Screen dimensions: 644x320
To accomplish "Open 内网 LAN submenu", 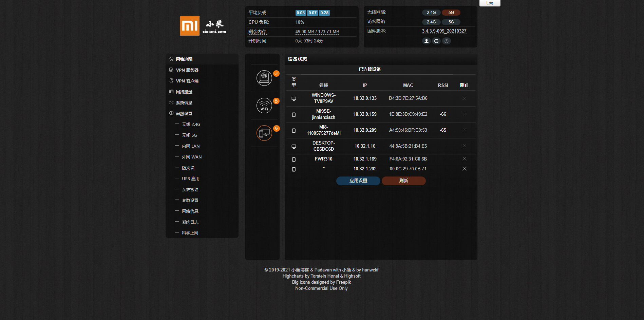I will click(x=191, y=146).
